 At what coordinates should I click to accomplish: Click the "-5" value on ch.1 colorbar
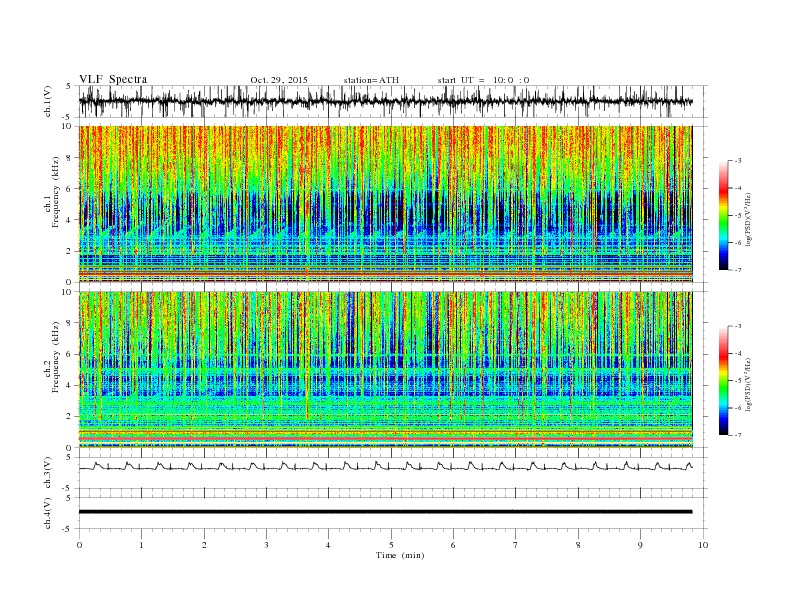(x=738, y=216)
